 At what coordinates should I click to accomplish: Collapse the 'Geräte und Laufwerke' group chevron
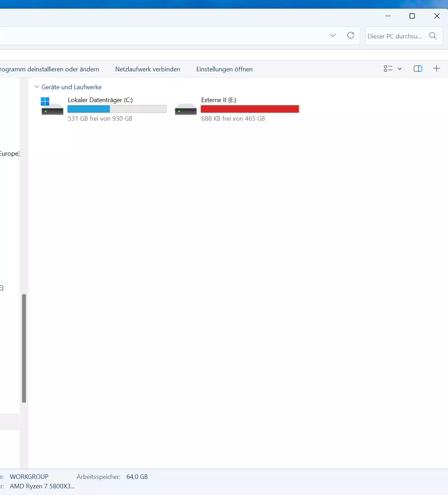click(36, 86)
